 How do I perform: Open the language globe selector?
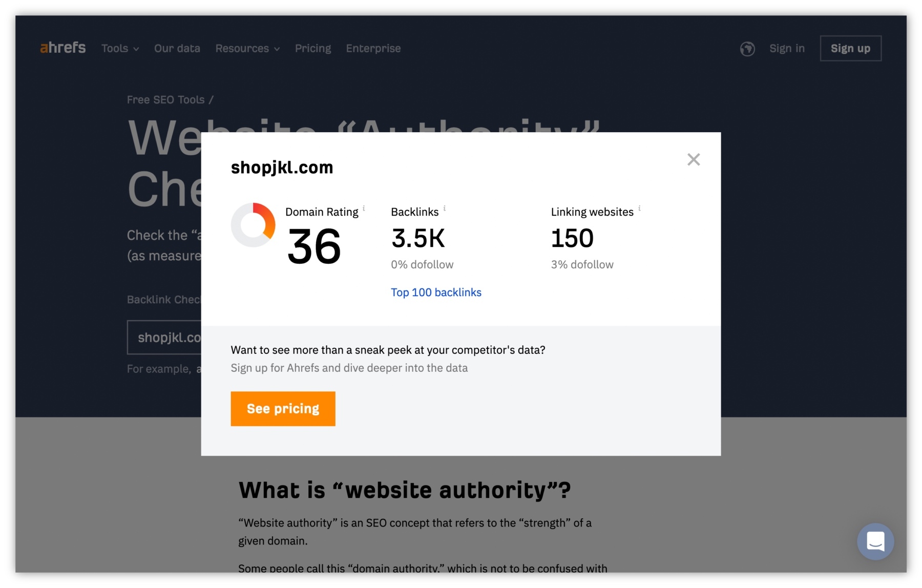click(747, 49)
